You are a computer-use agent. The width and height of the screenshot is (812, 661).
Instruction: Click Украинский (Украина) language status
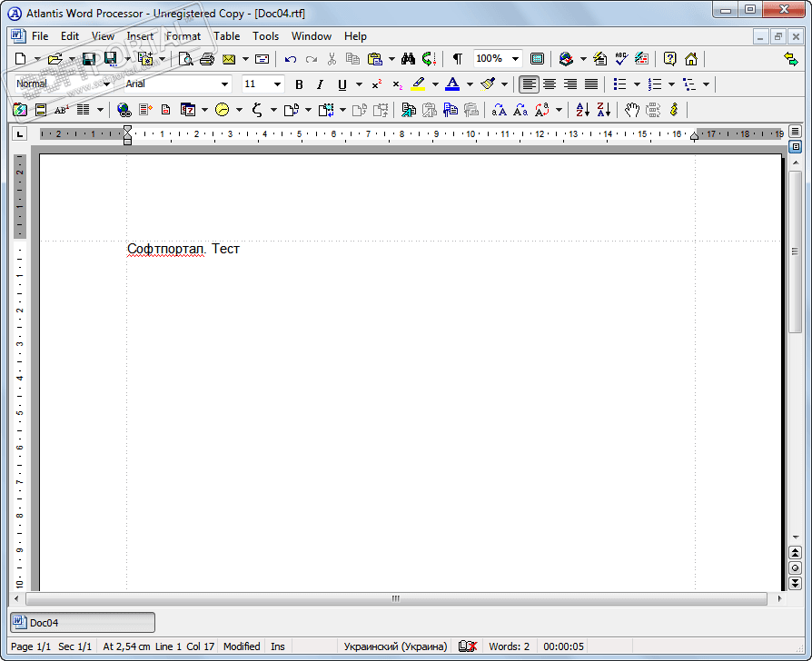(395, 646)
